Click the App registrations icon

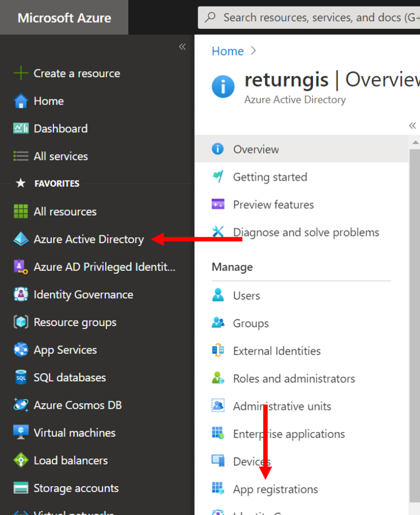[218, 488]
